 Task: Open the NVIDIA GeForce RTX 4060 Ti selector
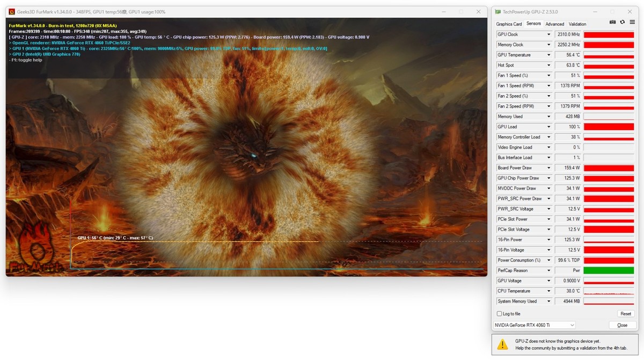tap(534, 325)
